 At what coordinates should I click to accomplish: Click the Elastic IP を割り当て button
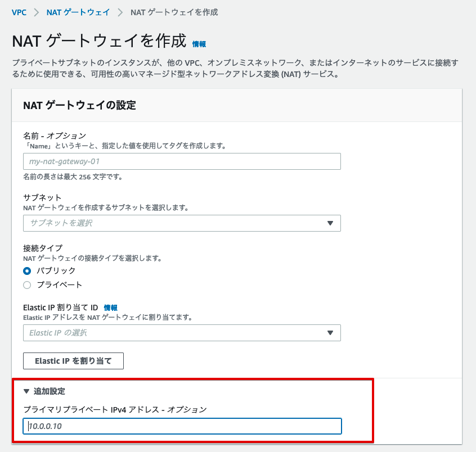click(73, 361)
